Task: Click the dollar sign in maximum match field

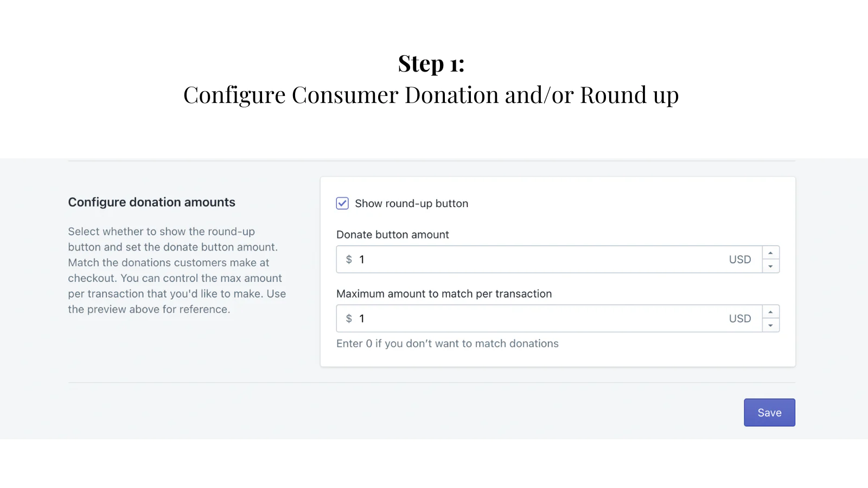Action: click(349, 319)
